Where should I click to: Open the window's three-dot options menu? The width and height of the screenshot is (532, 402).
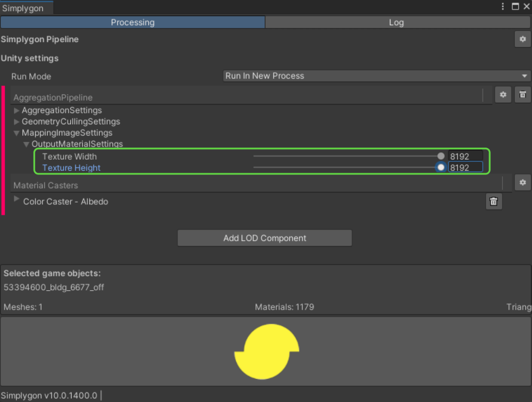click(503, 7)
